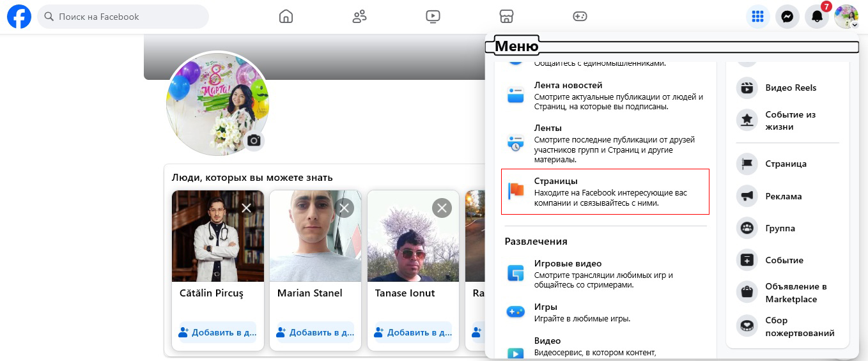
Task: Open the Friends tab
Action: coord(359,17)
